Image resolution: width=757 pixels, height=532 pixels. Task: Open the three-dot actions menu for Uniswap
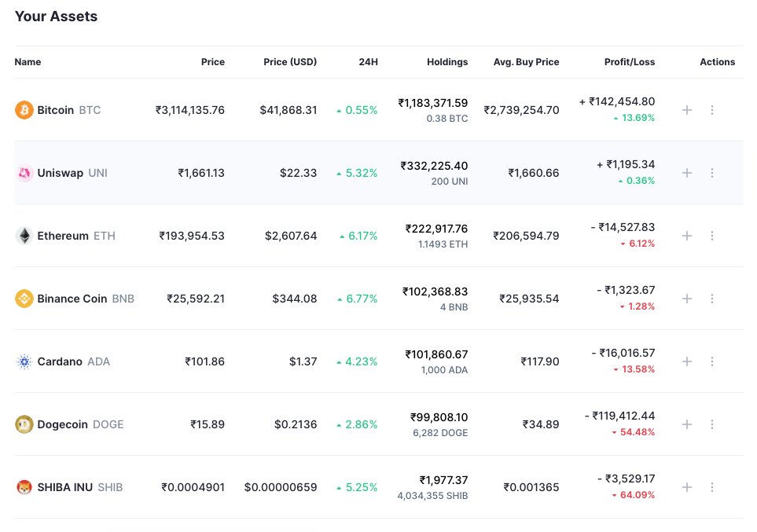pos(712,173)
